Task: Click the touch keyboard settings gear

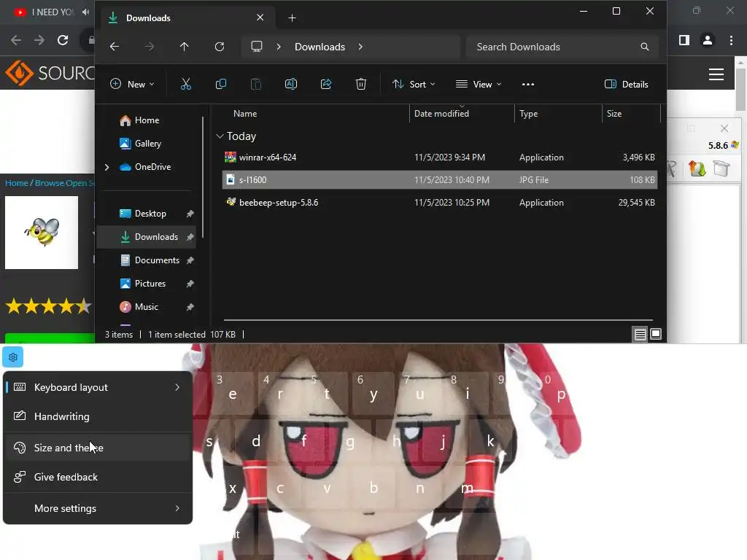Action: (x=13, y=357)
